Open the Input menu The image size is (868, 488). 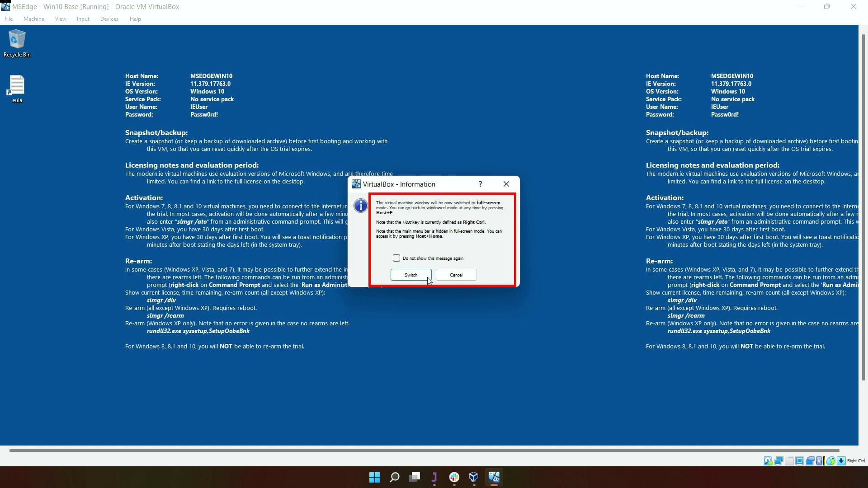[x=83, y=19]
